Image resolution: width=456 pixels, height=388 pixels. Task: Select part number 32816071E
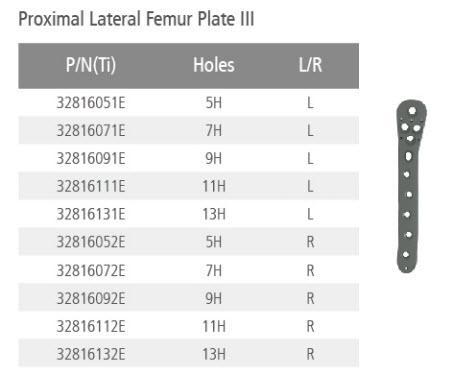click(91, 130)
